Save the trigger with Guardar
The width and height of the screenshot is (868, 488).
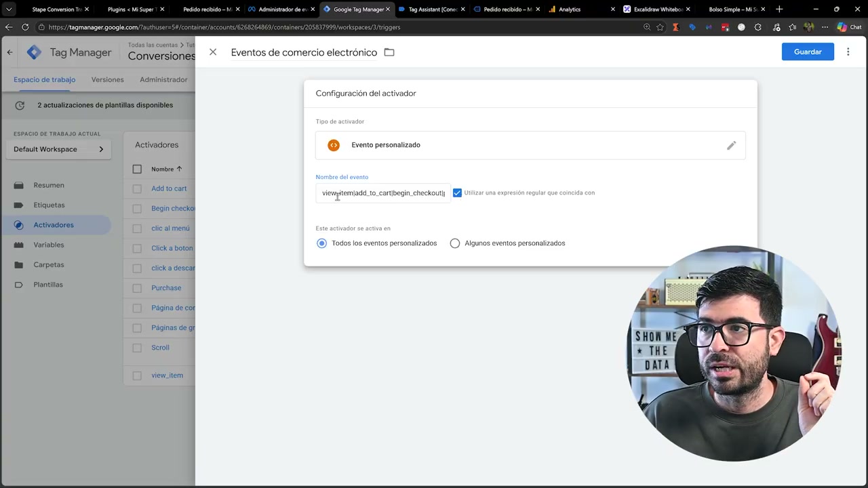pyautogui.click(x=808, y=52)
